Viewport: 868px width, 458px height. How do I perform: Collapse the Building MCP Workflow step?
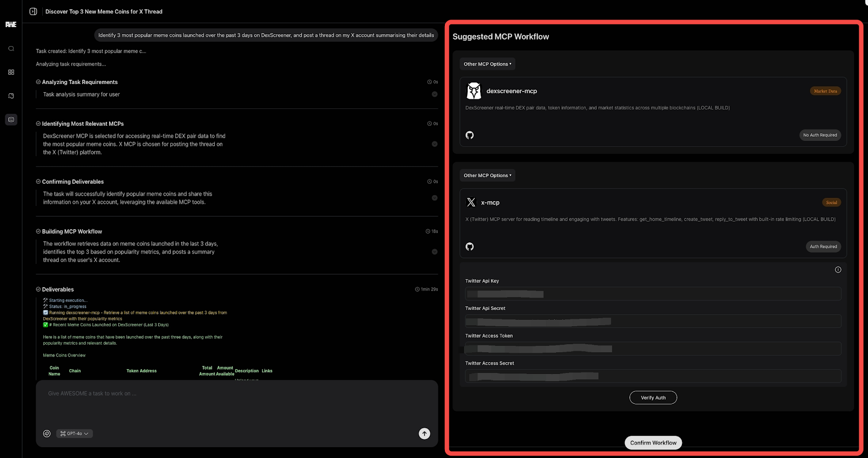pos(435,252)
